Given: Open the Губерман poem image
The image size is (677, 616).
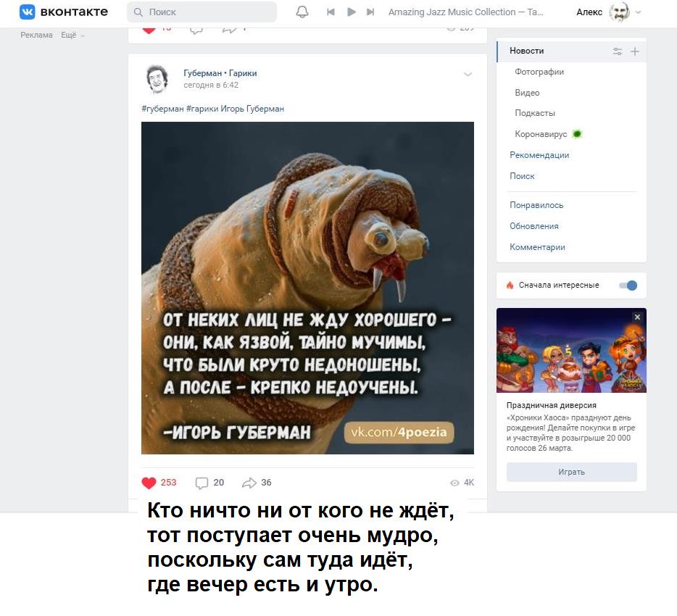Looking at the screenshot, I should [x=307, y=288].
